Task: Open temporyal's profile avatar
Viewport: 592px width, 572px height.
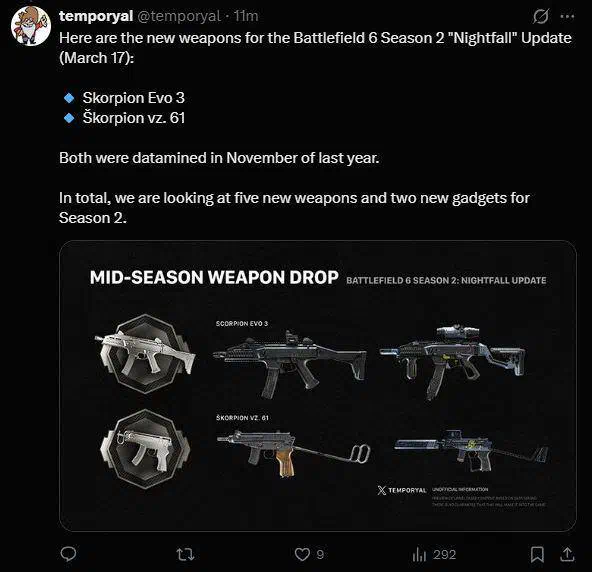Action: [x=31, y=26]
